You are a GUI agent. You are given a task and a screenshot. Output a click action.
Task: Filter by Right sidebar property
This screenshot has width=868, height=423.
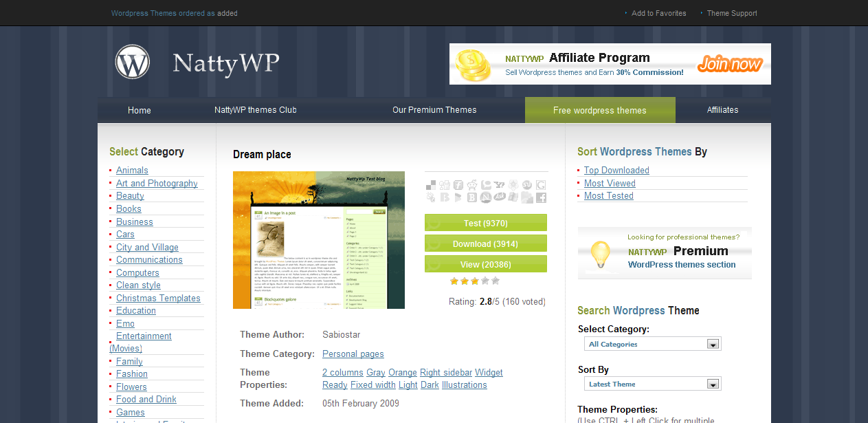(446, 372)
